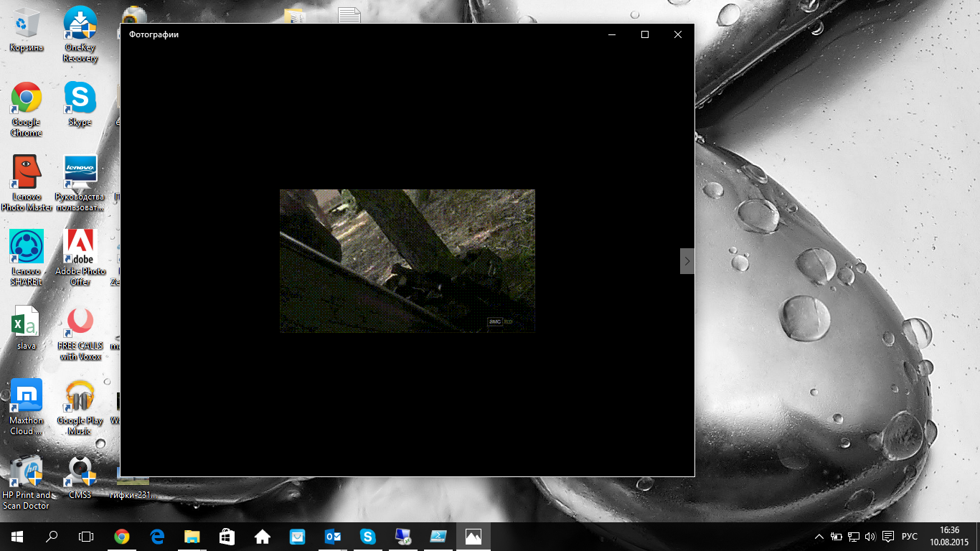This screenshot has width=980, height=551.
Task: Open the Windows Start menu
Action: pos(17,537)
